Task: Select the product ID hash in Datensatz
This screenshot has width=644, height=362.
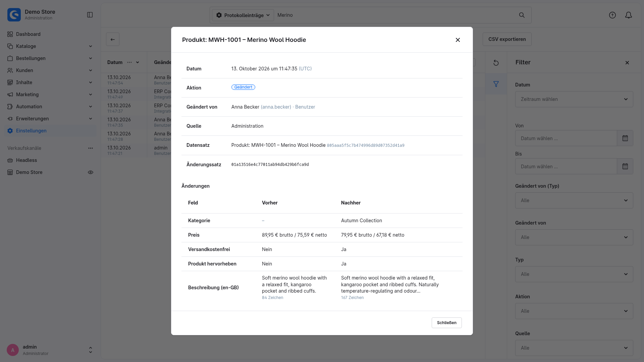Action: point(366,145)
